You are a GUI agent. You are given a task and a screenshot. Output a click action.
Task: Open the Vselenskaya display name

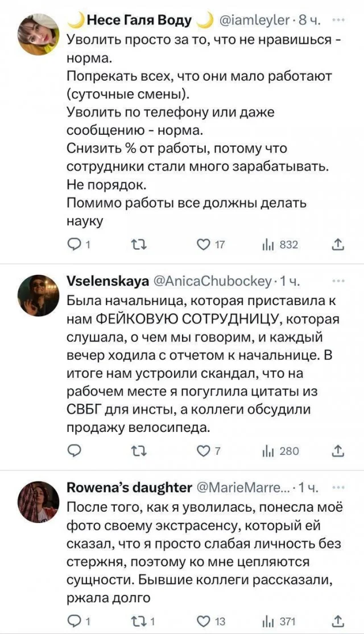[108, 282]
